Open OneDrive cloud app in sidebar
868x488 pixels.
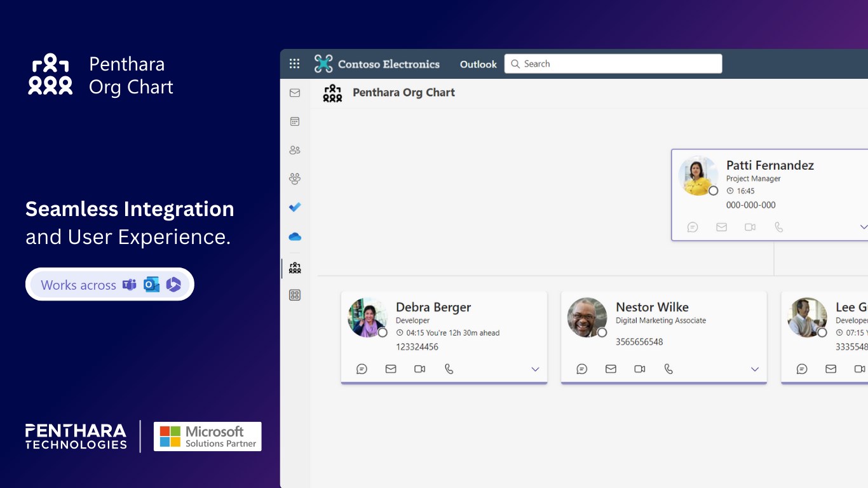pos(295,236)
